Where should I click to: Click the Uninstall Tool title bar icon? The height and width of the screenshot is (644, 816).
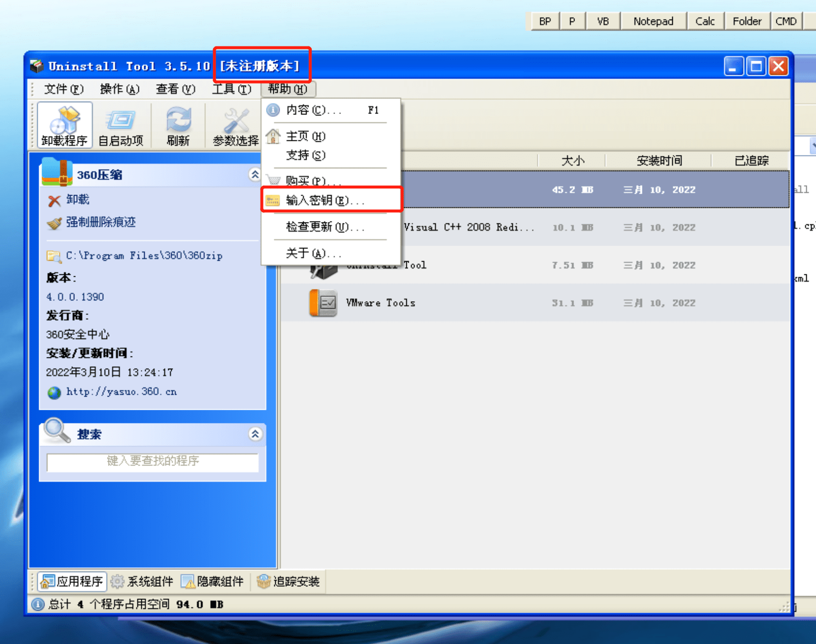[x=37, y=66]
